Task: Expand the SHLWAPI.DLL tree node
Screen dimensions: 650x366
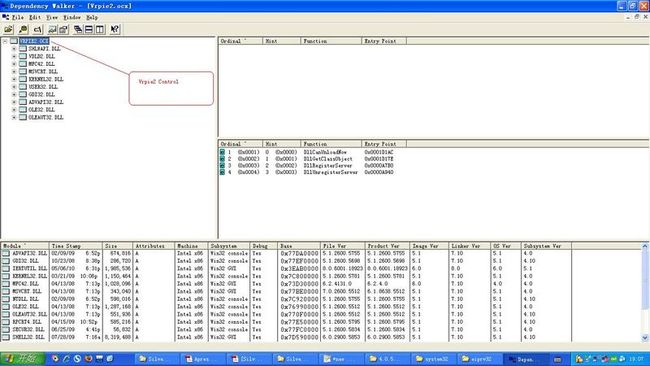Action: coord(14,48)
